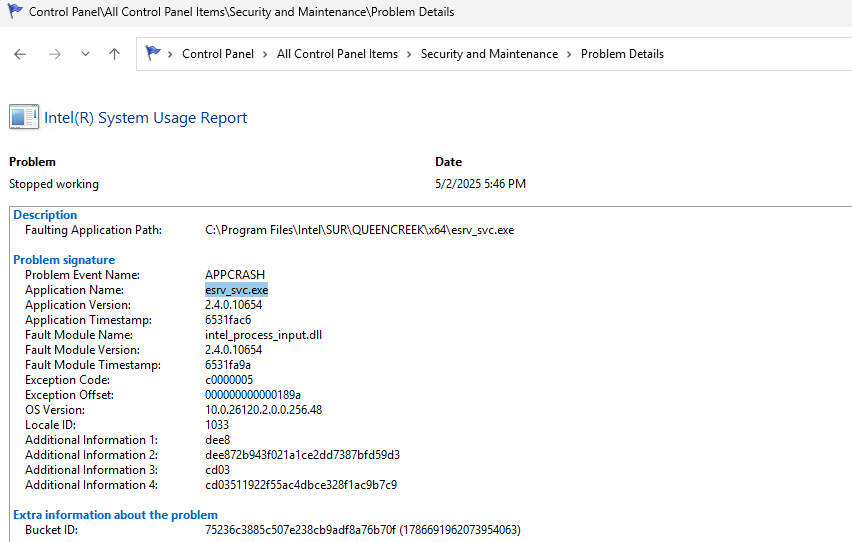Click the flag icon in address bar

pos(153,53)
